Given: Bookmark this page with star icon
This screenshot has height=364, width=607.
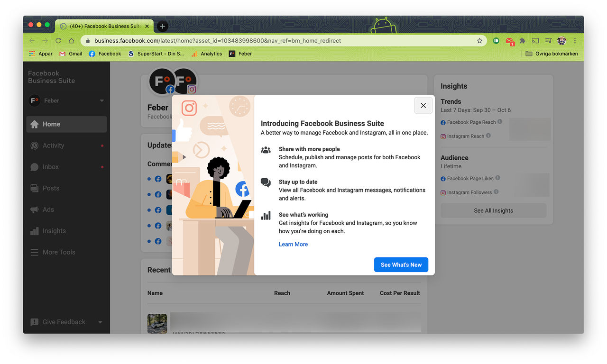Looking at the screenshot, I should point(479,41).
